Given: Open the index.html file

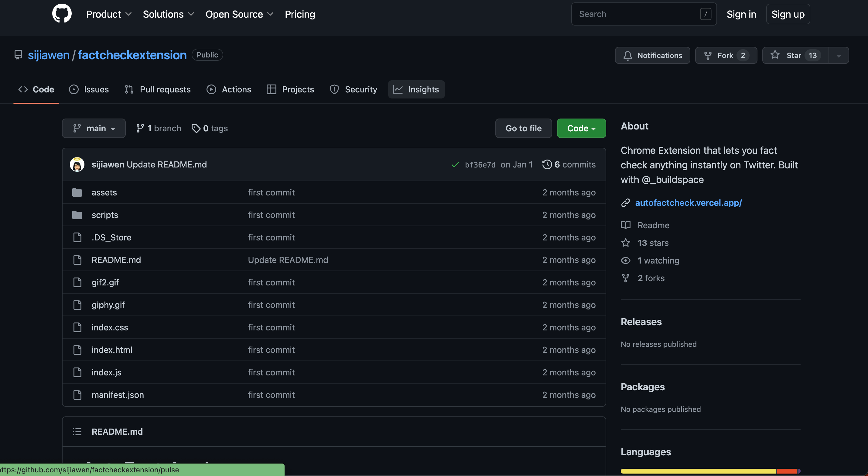Looking at the screenshot, I should (x=112, y=350).
